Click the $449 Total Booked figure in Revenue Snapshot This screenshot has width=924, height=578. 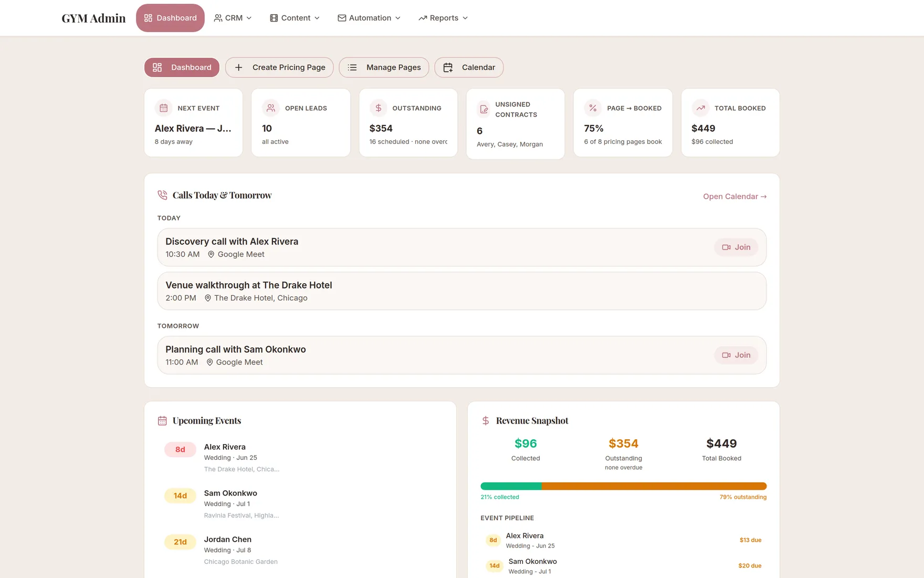pyautogui.click(x=721, y=443)
